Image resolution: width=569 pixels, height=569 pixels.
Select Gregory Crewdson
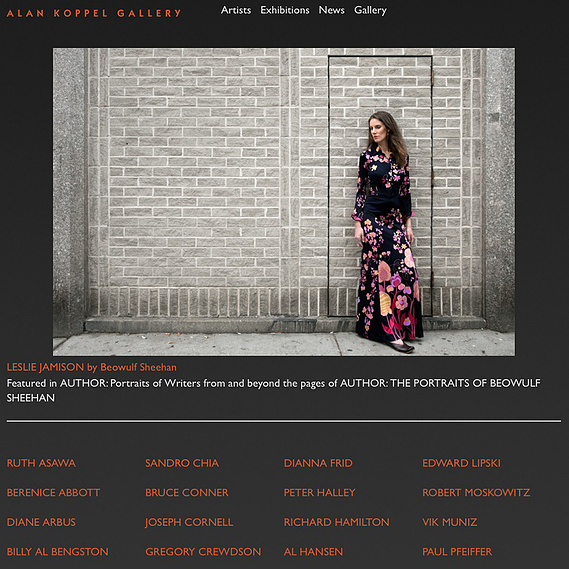pos(203,552)
